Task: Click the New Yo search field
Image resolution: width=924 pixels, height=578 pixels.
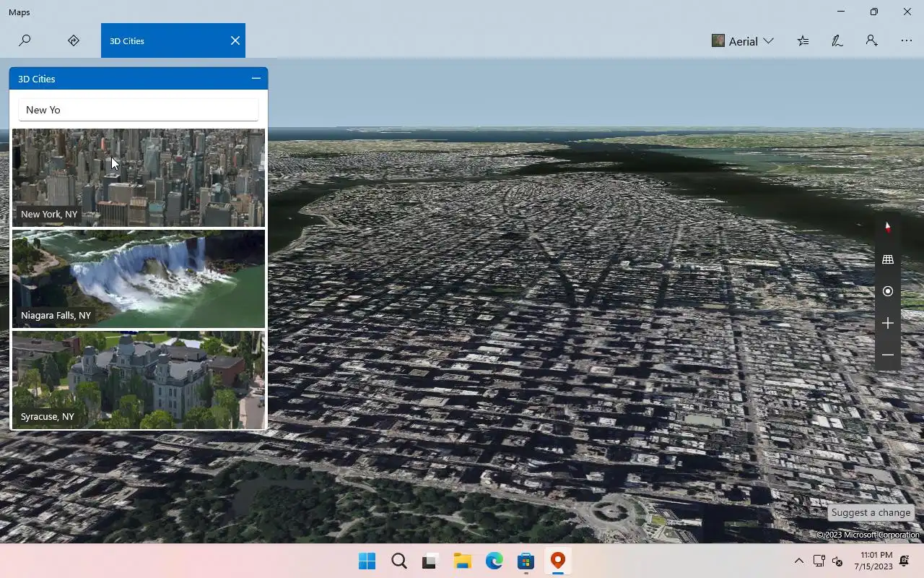Action: click(139, 110)
